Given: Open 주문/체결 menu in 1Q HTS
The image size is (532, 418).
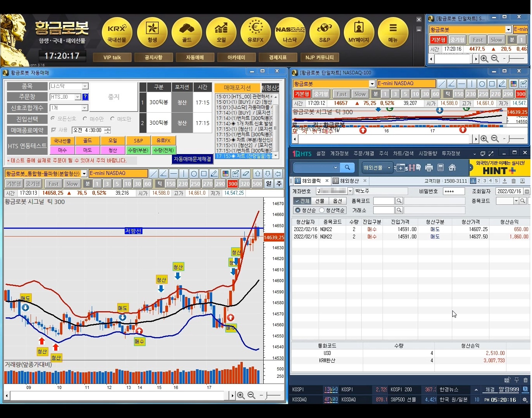Looking at the screenshot, I should (x=364, y=154).
